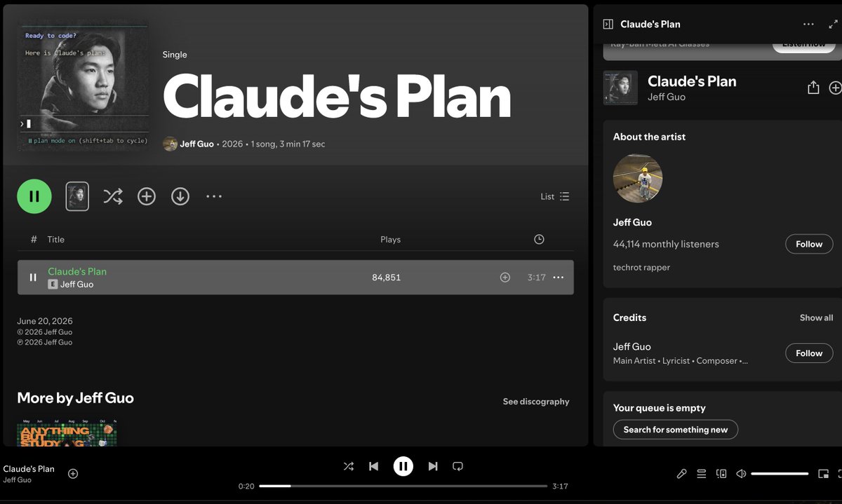Click Search for something new button
842x504 pixels.
676,430
